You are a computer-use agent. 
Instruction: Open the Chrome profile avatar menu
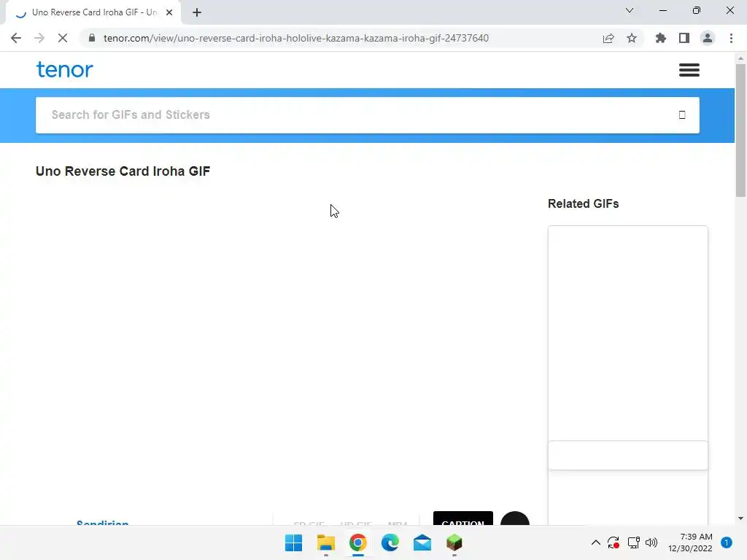pos(708,38)
